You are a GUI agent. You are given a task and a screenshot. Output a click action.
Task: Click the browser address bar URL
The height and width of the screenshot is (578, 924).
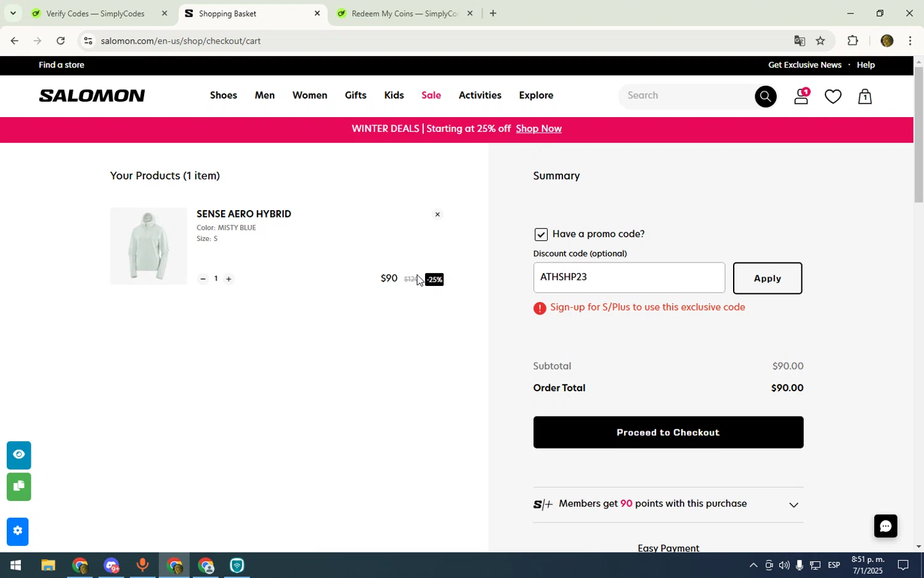pos(180,41)
